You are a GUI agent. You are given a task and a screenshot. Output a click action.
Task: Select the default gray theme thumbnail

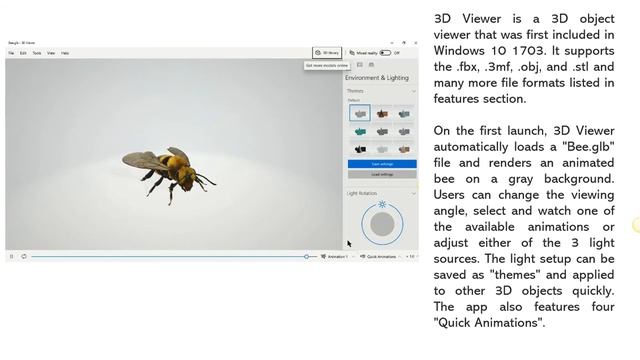pos(360,113)
